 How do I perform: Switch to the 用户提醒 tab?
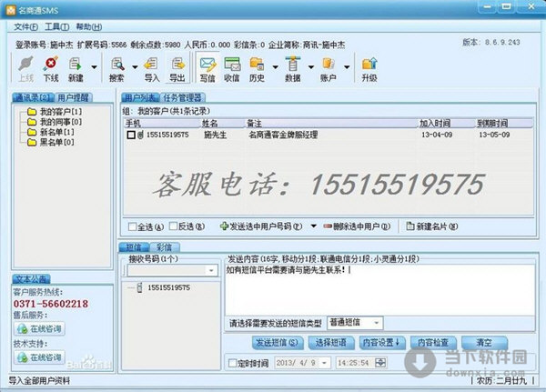click(73, 98)
